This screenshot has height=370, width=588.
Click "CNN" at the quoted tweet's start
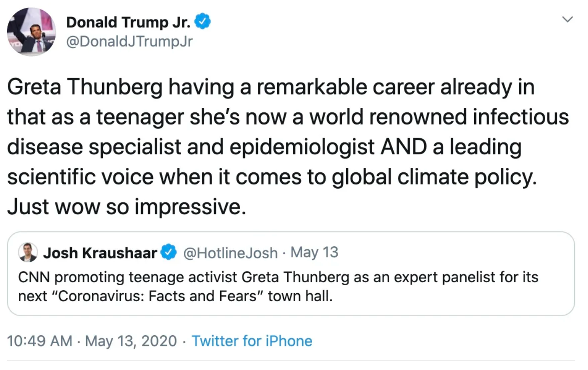coord(34,277)
